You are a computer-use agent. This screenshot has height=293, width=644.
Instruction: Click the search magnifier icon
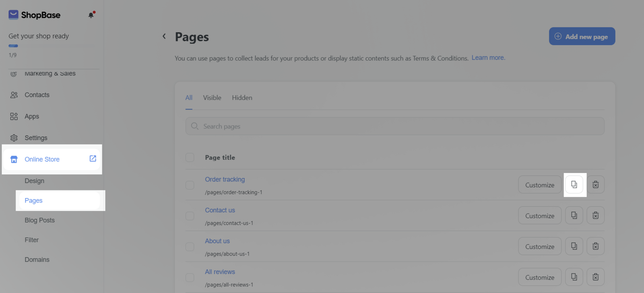(195, 126)
